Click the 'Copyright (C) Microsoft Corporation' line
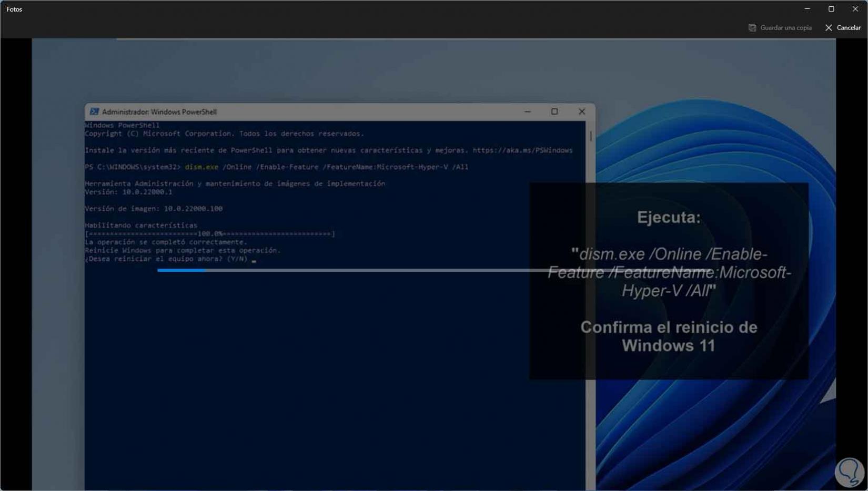Viewport: 868px width, 491px height. click(x=224, y=134)
